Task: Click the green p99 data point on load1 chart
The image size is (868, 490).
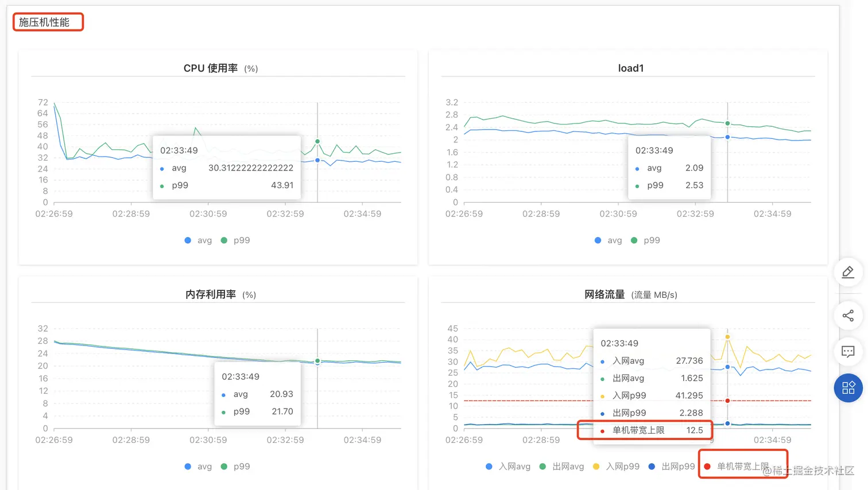Action: click(x=727, y=123)
